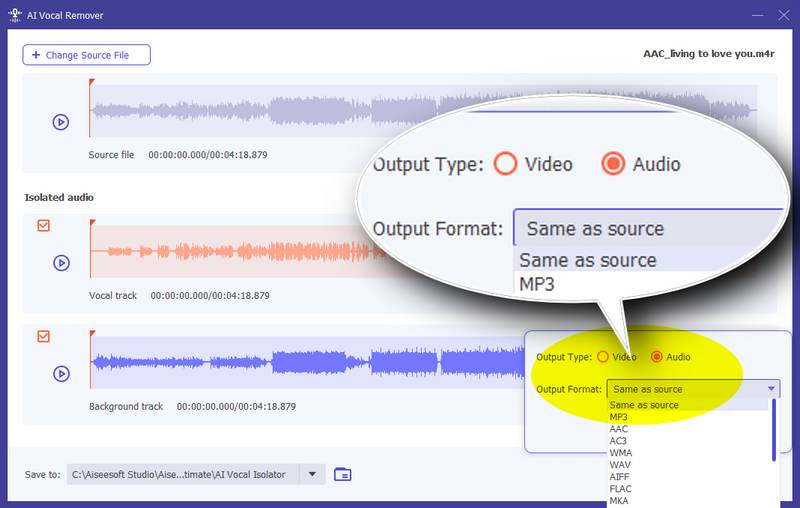Click the background track blue waveform
The height and width of the screenshot is (508, 800).
[300, 363]
